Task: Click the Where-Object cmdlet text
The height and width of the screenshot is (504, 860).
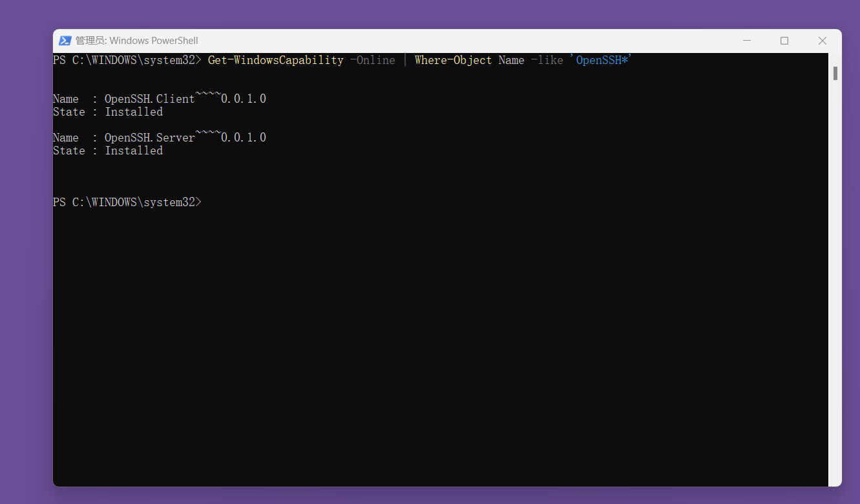Action: point(453,60)
